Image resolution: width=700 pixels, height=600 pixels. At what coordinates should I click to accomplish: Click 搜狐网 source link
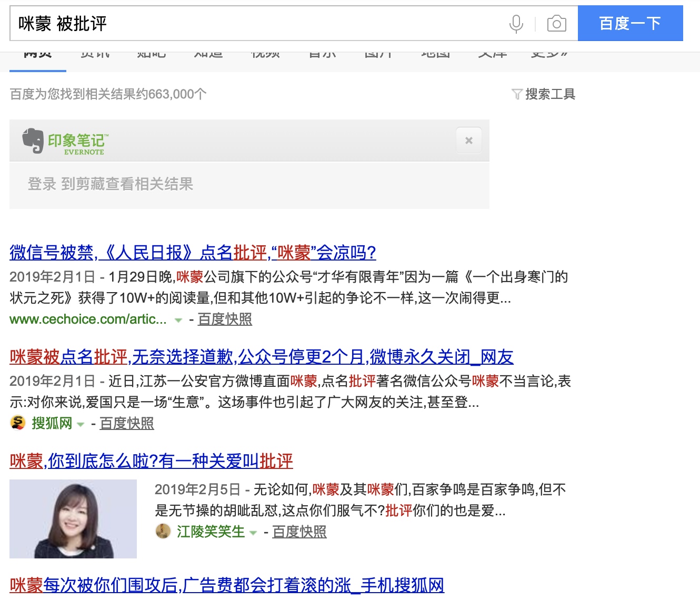(x=52, y=423)
